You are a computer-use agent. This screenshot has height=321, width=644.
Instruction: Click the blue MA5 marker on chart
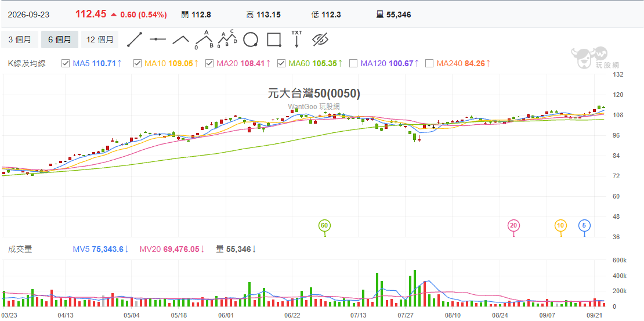(x=584, y=225)
